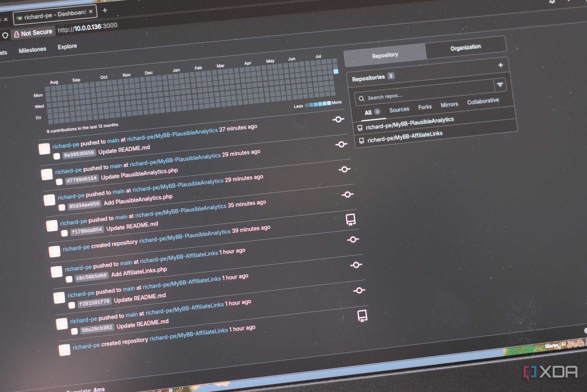Select the Repository tab

click(385, 55)
